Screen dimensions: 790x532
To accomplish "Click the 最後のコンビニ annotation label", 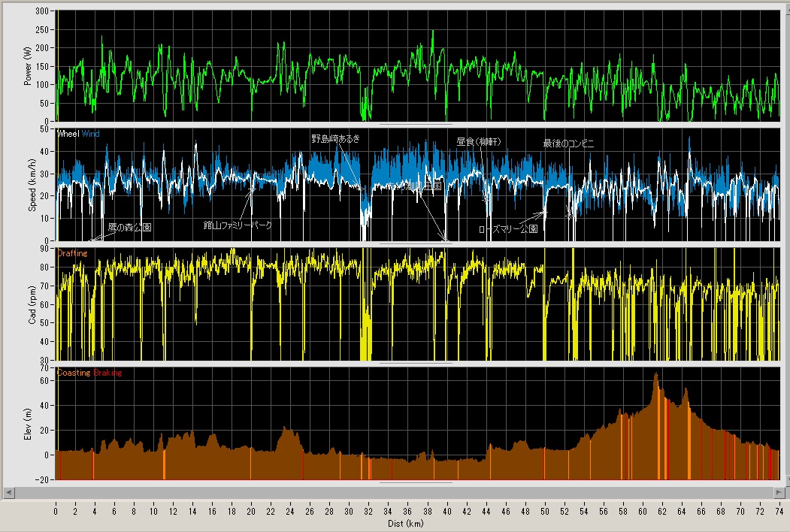I will [568, 144].
